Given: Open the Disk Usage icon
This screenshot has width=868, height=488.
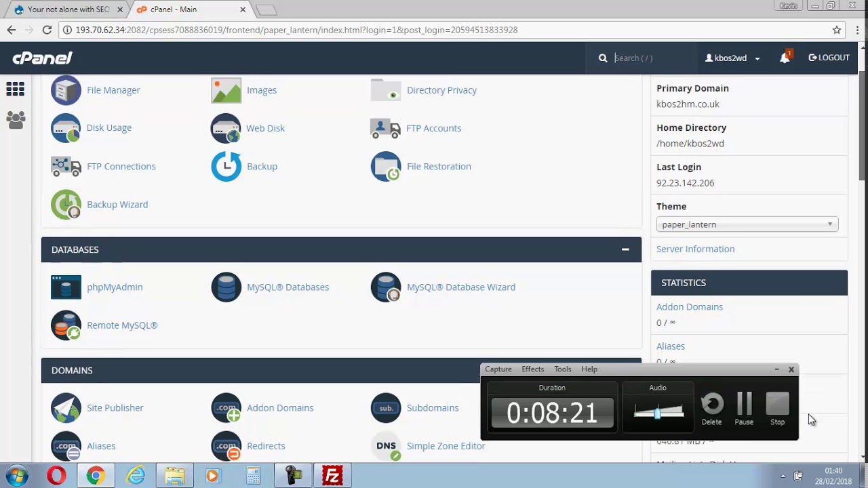Looking at the screenshot, I should click(x=66, y=128).
